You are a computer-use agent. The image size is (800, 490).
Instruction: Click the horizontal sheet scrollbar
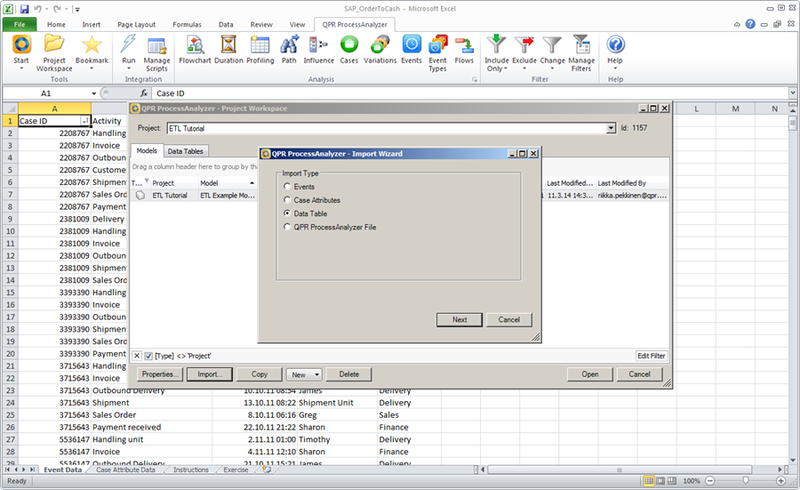click(x=619, y=470)
